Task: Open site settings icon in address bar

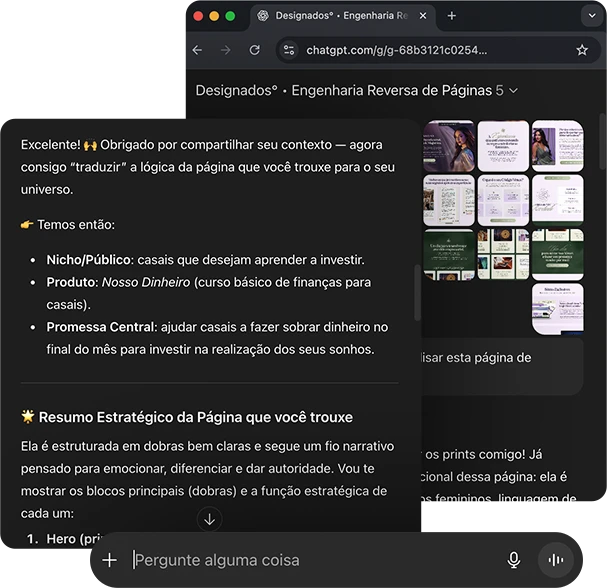Action: click(289, 50)
